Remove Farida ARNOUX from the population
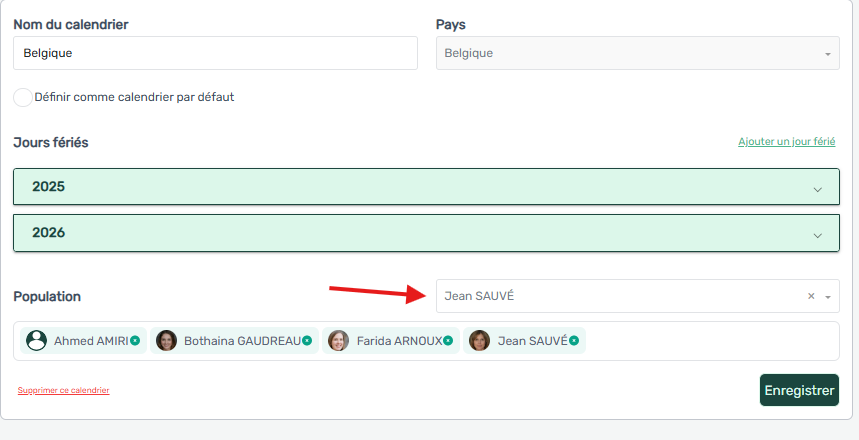859x440 pixels. [x=448, y=341]
